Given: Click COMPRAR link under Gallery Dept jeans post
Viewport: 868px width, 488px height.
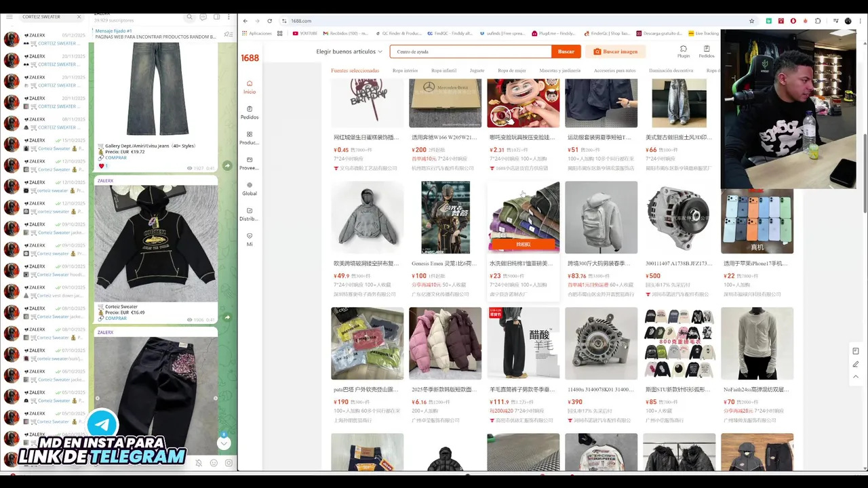Looking at the screenshot, I should (x=116, y=158).
